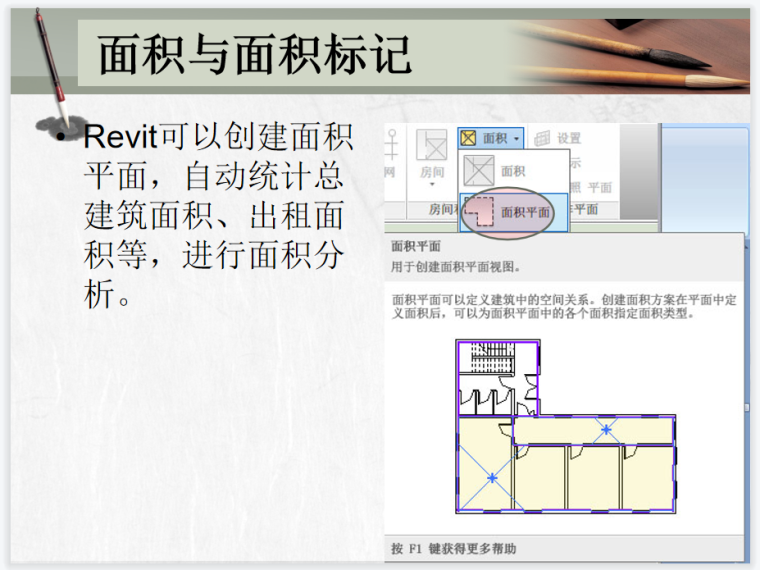Click the blue area marker in the left room
Viewport: 760px width, 570px height.
(492, 479)
